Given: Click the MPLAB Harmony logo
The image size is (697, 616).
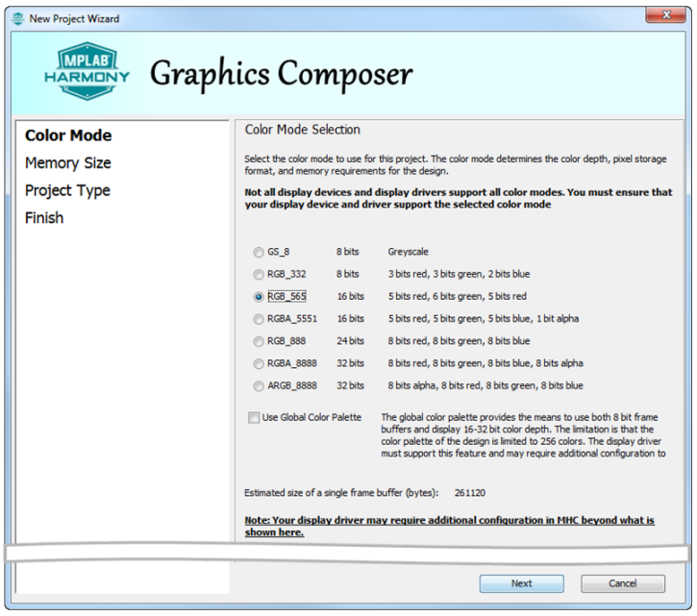Looking at the screenshot, I should 87,71.
